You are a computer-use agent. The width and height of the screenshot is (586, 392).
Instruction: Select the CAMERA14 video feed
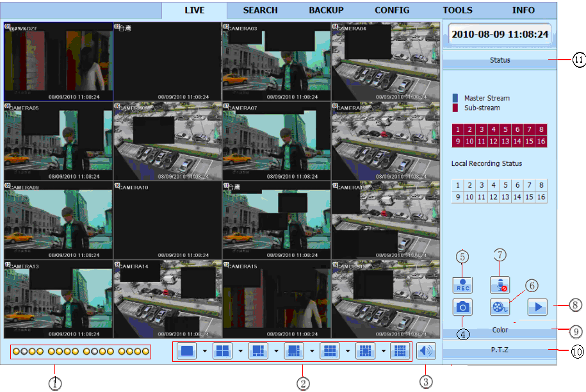point(167,299)
